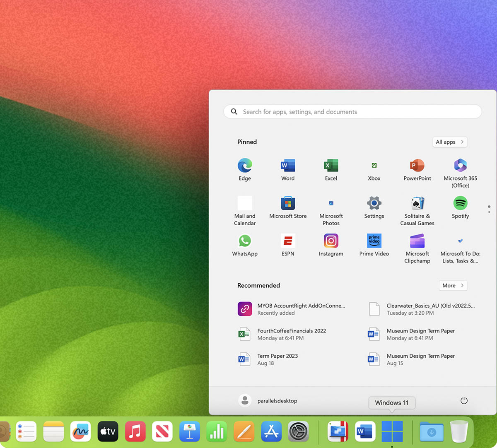Screen dimensions: 497x448
Task: Open the Microsoft Store
Action: coord(287,203)
